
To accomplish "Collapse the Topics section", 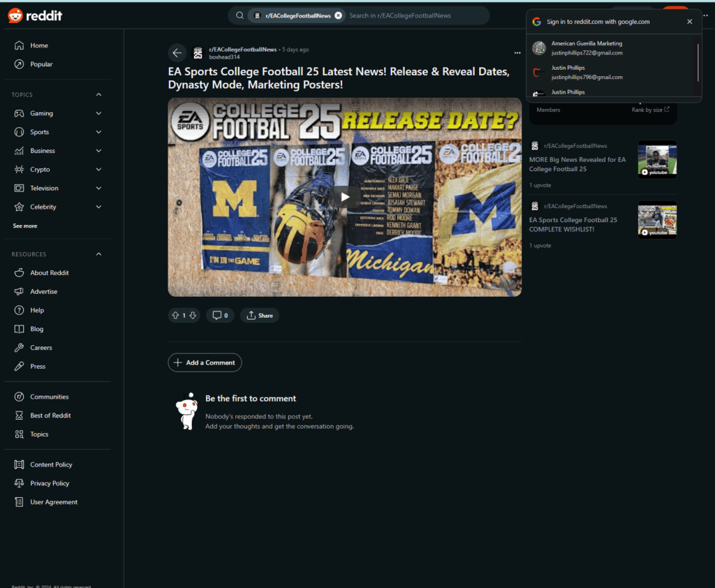I will pyautogui.click(x=98, y=94).
